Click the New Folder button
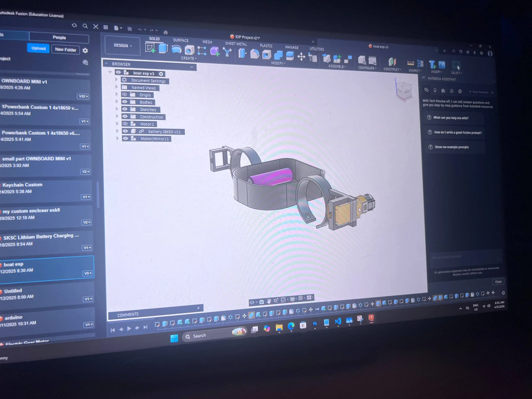532x399 pixels. pyautogui.click(x=65, y=50)
